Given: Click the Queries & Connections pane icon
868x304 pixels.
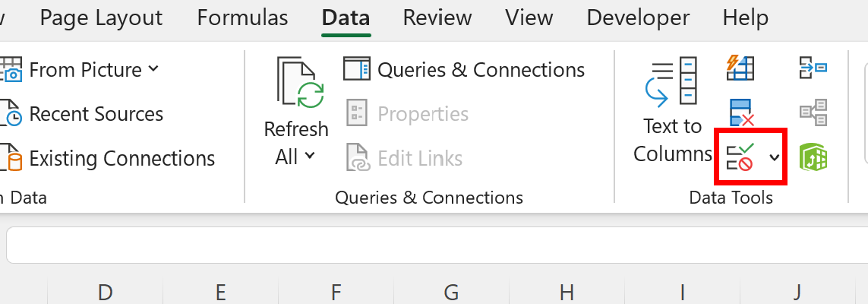Looking at the screenshot, I should pos(356,69).
